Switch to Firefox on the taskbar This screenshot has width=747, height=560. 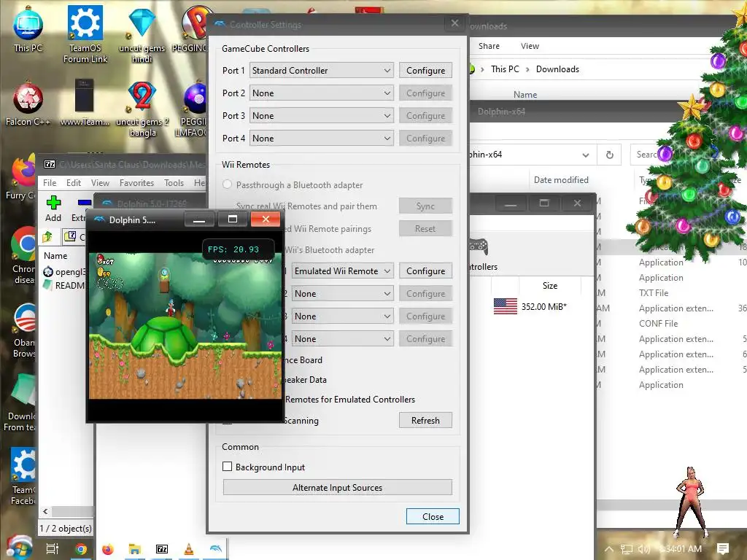108,549
